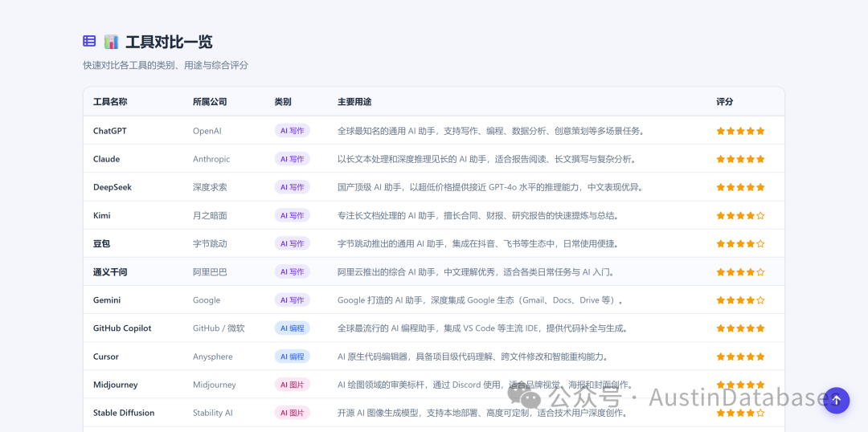Click the 类别 column header

click(x=283, y=102)
